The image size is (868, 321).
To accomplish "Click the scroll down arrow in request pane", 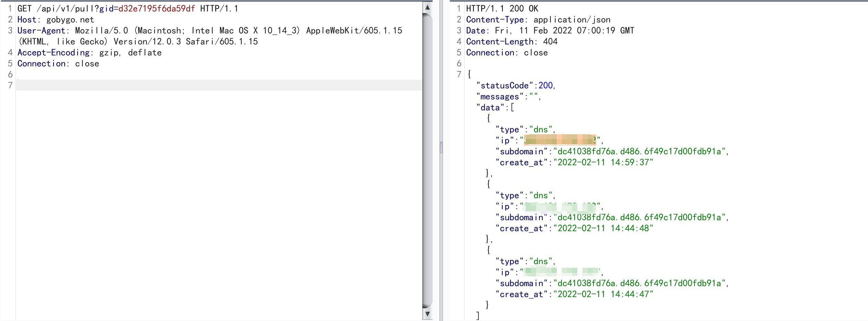I will (x=427, y=314).
